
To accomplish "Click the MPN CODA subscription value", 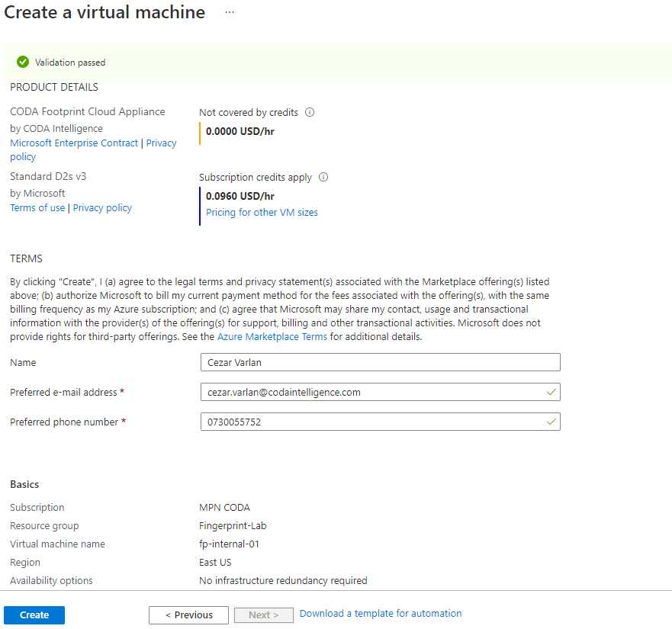I will (x=224, y=507).
